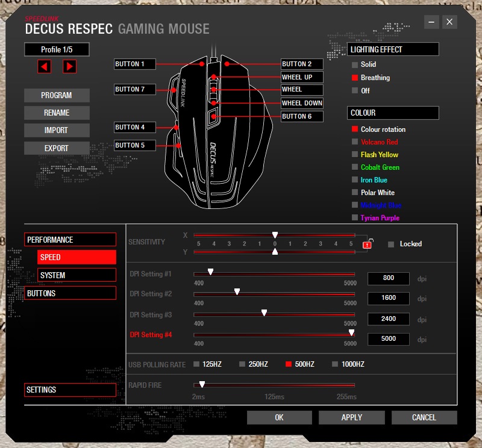Click the red sensitivity lock icon
This screenshot has width=482, height=448.
coord(368,244)
